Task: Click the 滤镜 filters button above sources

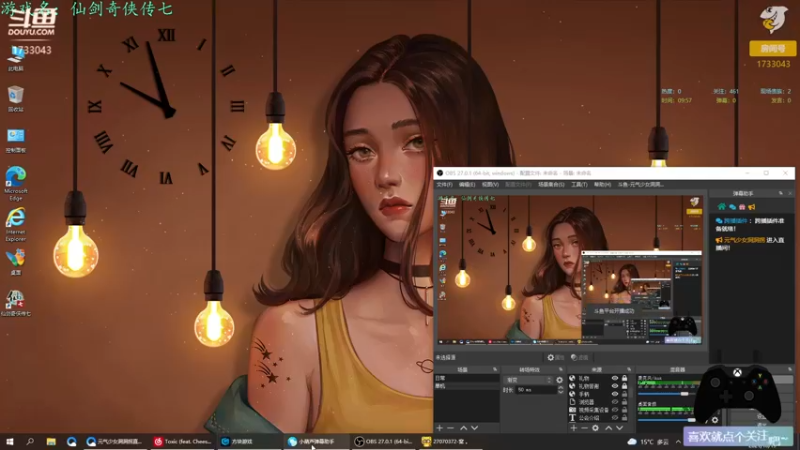Action: [580, 357]
